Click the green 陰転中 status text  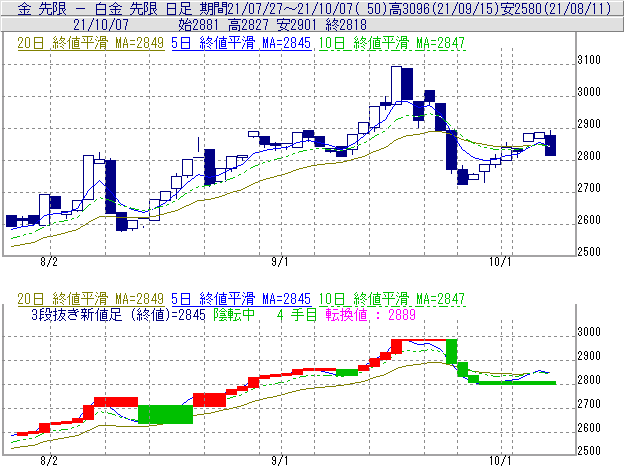tap(234, 315)
